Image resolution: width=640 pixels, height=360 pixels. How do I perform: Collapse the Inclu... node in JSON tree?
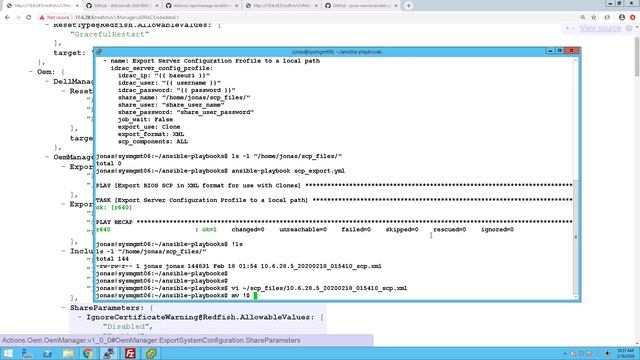click(x=63, y=251)
